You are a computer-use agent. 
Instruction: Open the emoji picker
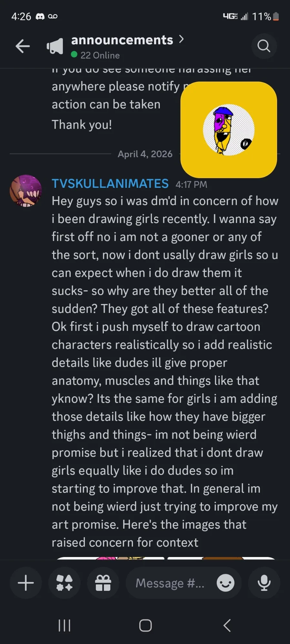pyautogui.click(x=225, y=583)
